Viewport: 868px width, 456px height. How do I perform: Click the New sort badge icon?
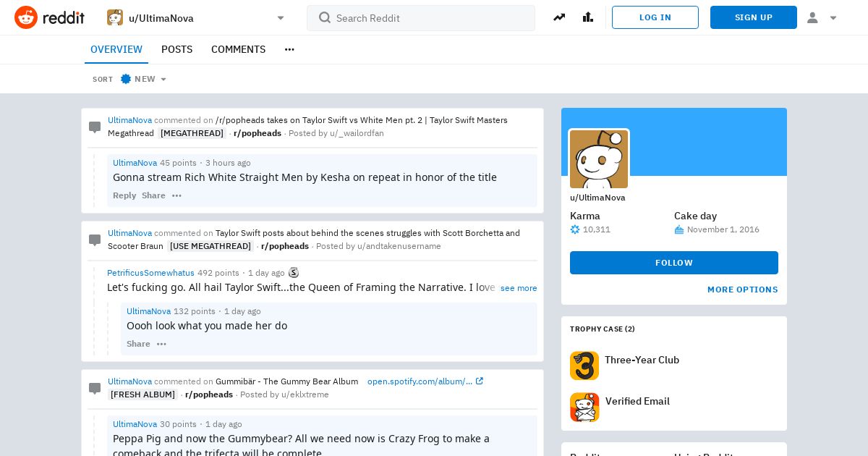click(x=126, y=79)
